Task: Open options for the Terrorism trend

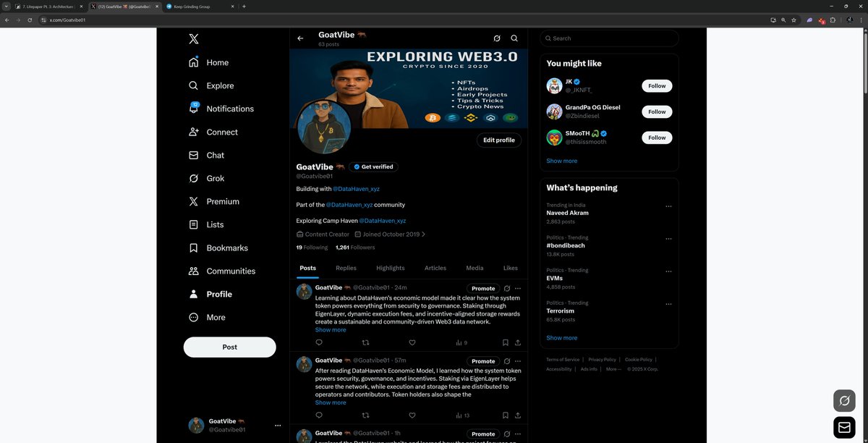Action: (x=668, y=303)
